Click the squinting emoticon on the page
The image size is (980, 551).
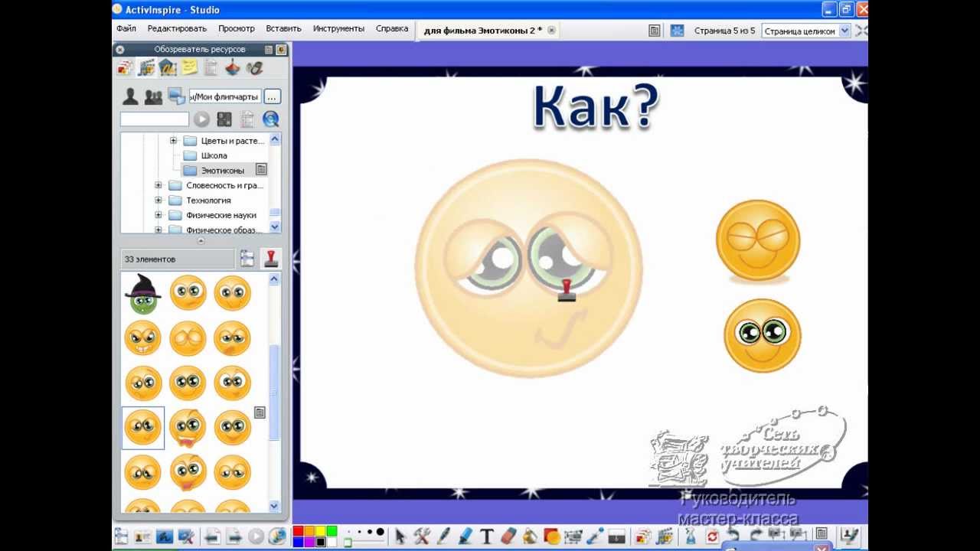click(x=758, y=240)
